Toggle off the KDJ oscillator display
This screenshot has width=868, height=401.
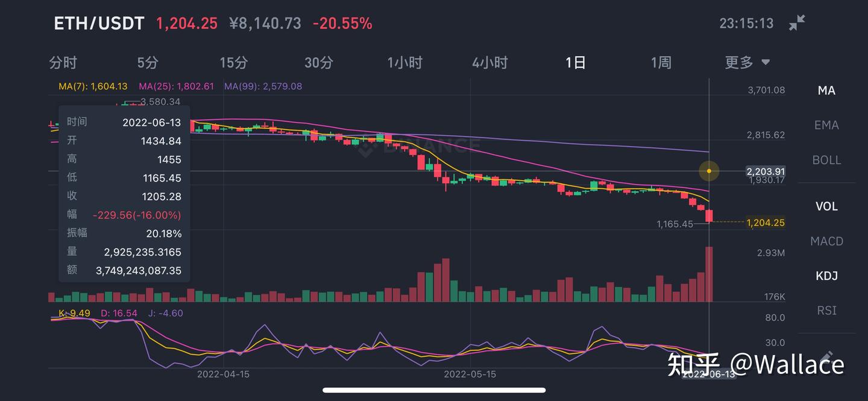pyautogui.click(x=826, y=276)
